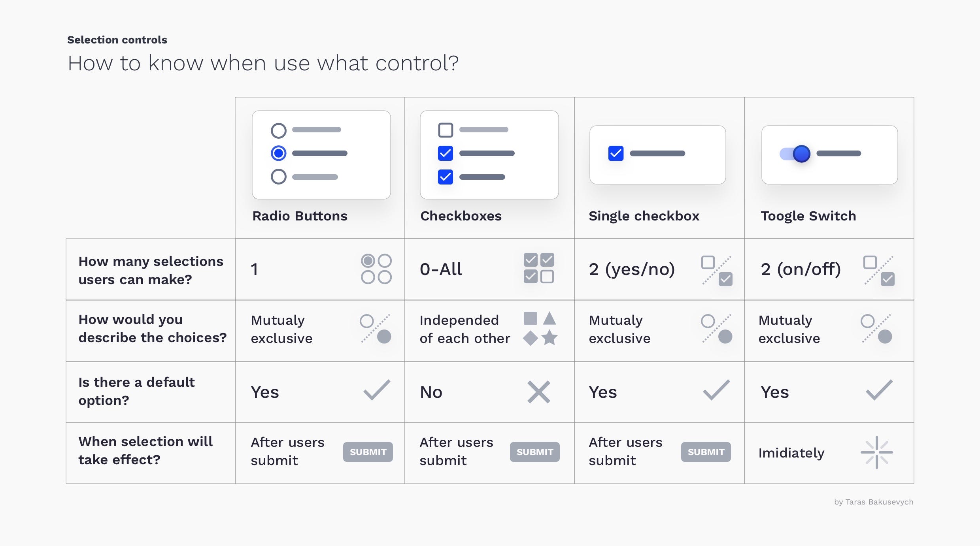
Task: Click the SUBMIT button in Radio Buttons column
Action: pos(368,452)
